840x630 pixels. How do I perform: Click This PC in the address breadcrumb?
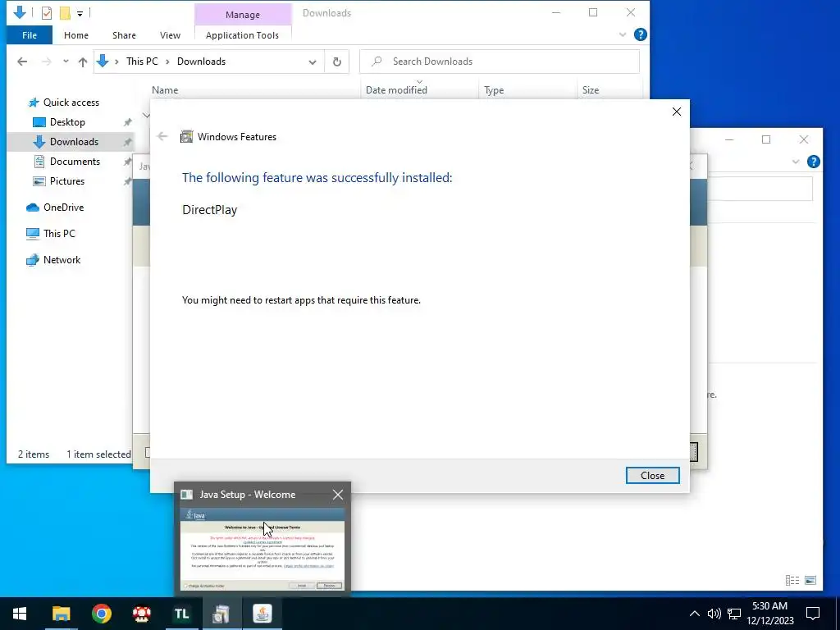[142, 62]
